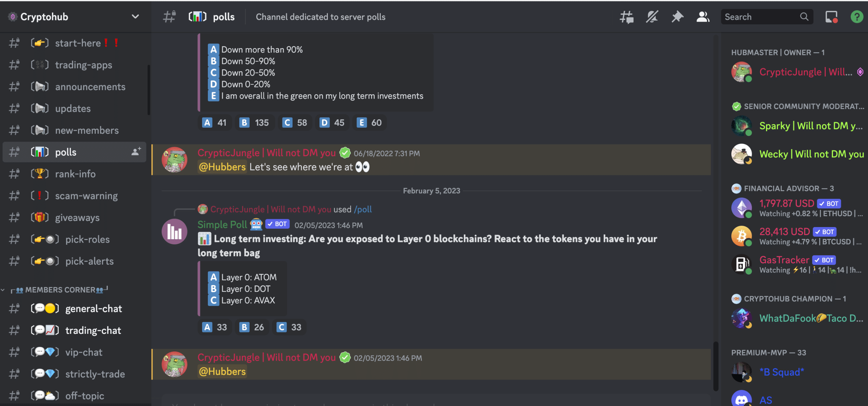Select the scam-warning channel
The image size is (868, 406).
[86, 195]
